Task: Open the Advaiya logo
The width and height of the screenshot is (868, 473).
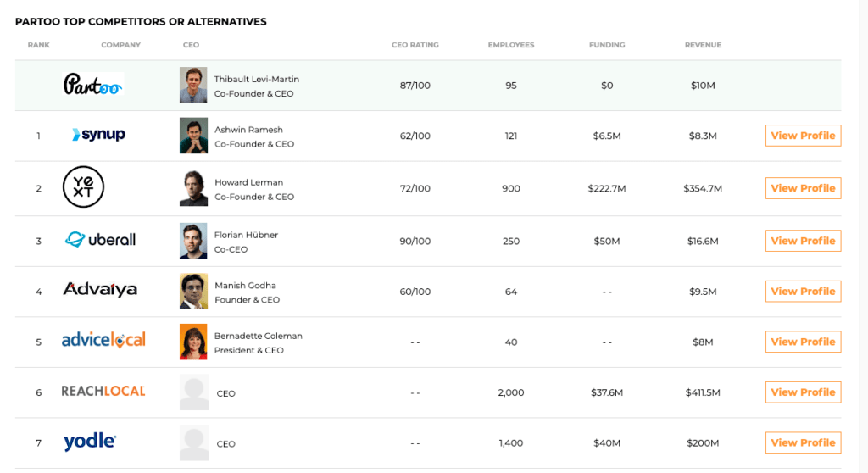Action: click(x=100, y=289)
